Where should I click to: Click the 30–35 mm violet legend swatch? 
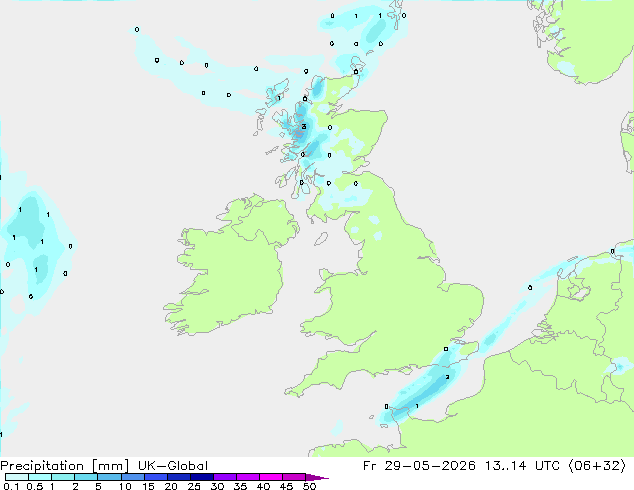(x=225, y=477)
